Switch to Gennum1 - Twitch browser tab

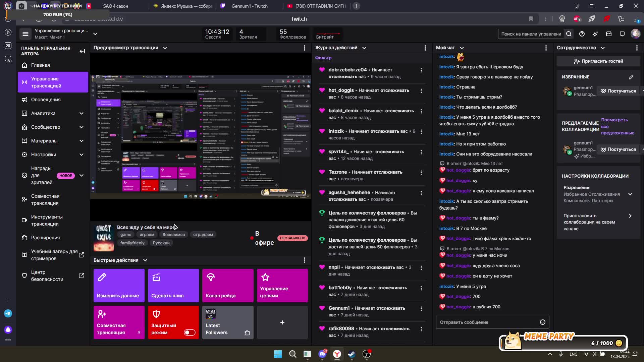250,6
